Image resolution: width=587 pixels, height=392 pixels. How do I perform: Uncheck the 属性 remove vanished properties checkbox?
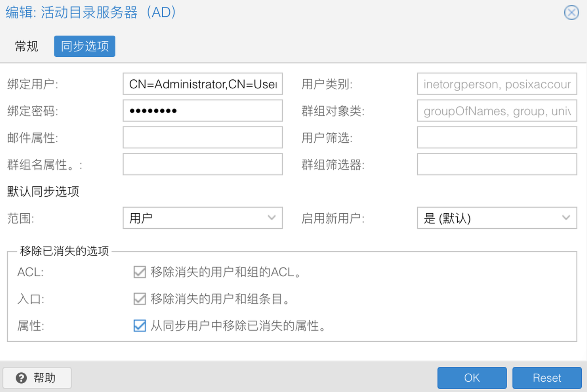click(x=140, y=326)
